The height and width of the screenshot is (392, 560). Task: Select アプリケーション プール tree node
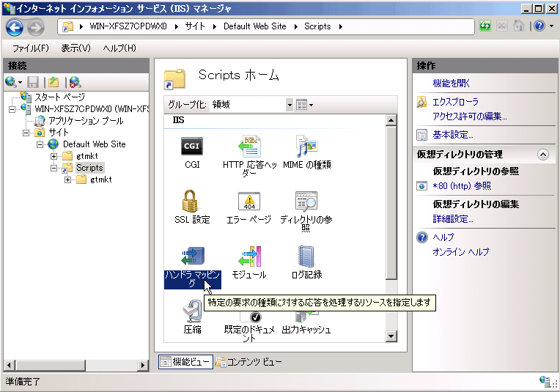coord(85,121)
